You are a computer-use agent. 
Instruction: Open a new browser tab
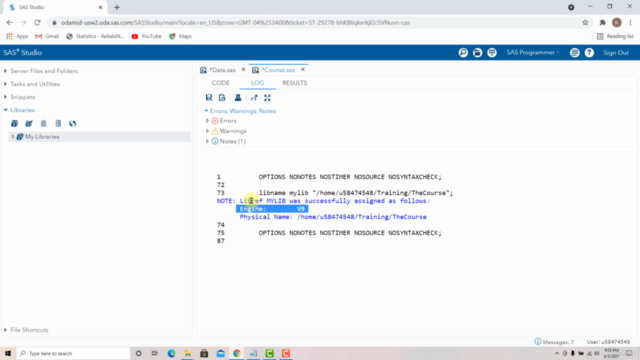117,7
